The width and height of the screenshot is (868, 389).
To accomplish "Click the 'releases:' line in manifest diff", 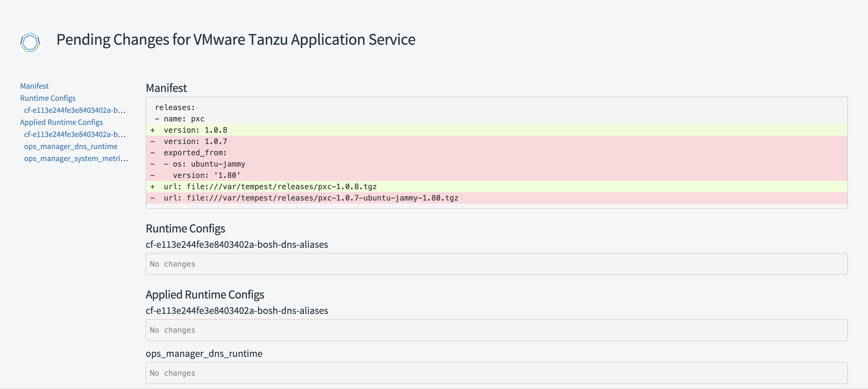I will 497,108.
